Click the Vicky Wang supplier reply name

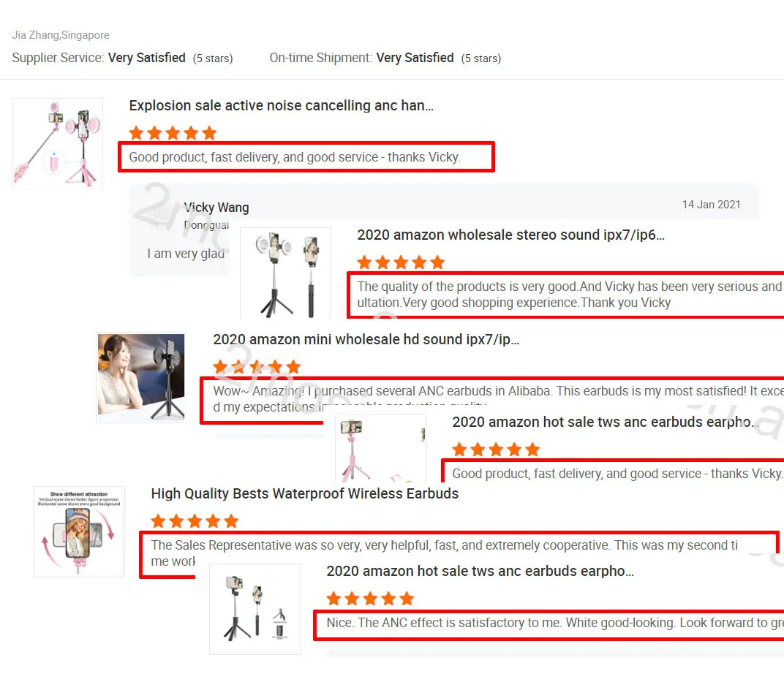tap(216, 208)
